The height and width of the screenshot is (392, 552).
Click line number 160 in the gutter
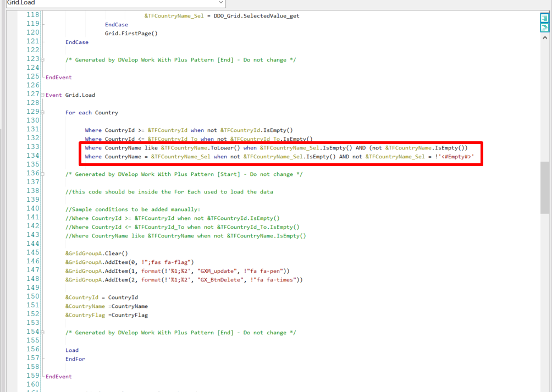coord(33,384)
